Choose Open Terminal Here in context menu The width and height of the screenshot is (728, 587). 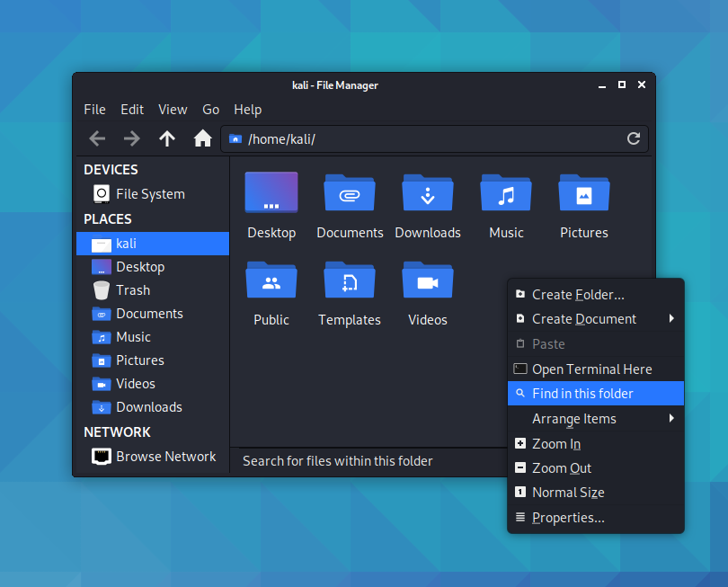click(x=596, y=369)
